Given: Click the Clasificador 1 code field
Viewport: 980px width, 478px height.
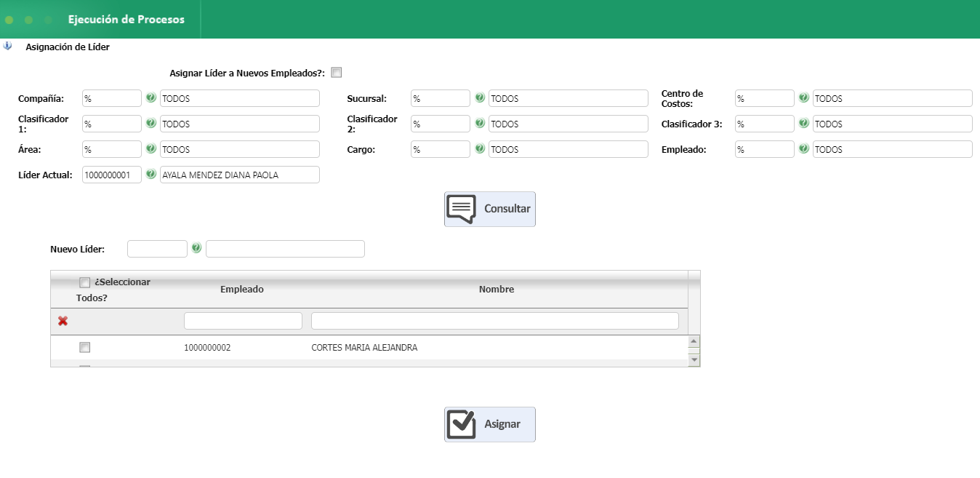Looking at the screenshot, I should pos(112,124).
